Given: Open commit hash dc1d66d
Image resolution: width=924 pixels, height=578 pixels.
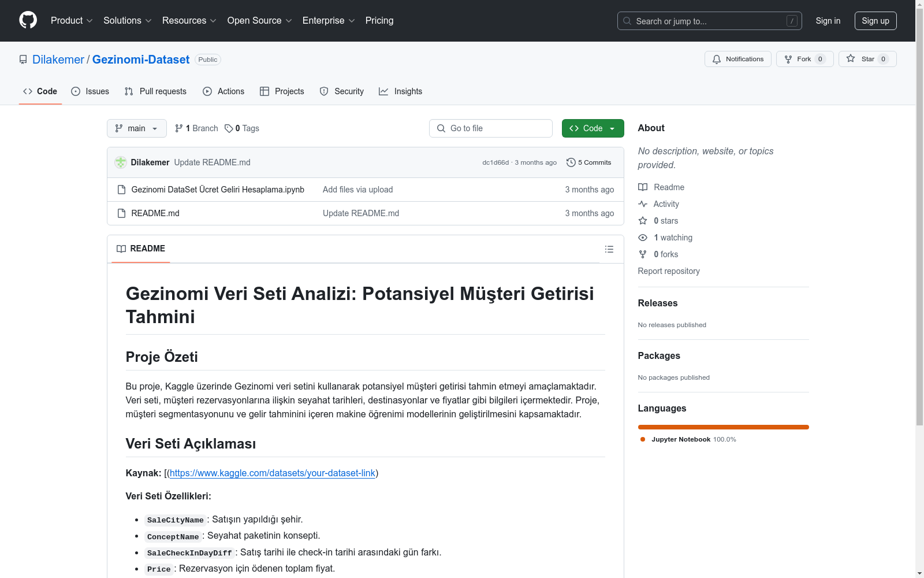Looking at the screenshot, I should 495,162.
